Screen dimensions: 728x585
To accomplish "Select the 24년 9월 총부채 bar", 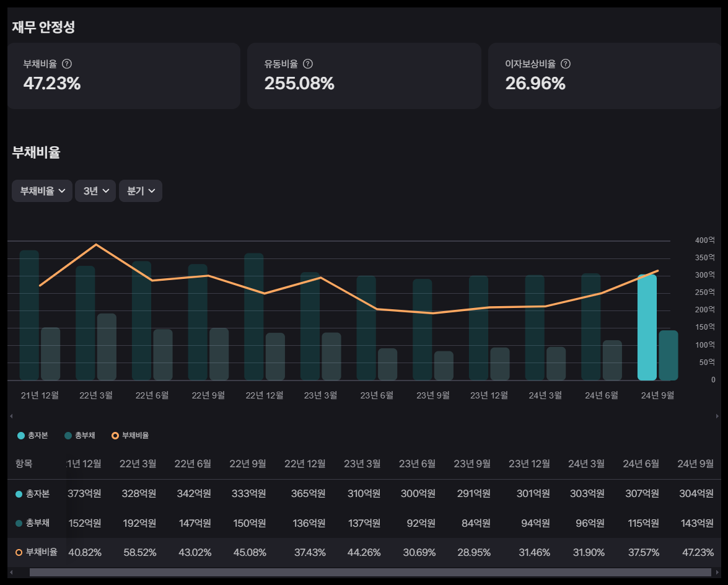I will (x=669, y=355).
